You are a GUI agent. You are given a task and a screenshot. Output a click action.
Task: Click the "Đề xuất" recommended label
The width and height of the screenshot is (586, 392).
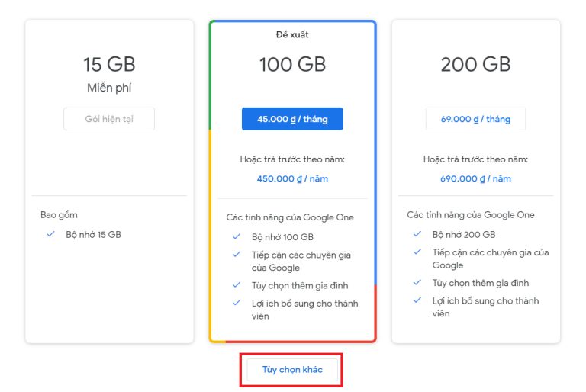pyautogui.click(x=292, y=34)
